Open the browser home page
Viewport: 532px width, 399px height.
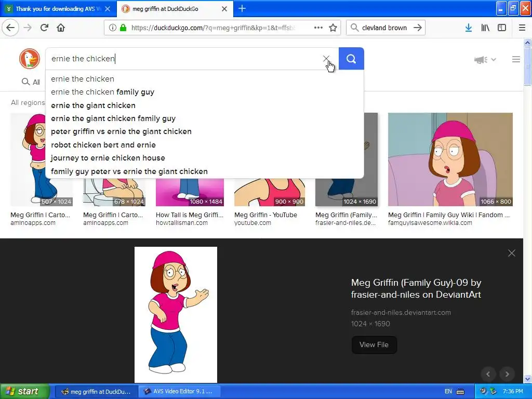61,28
